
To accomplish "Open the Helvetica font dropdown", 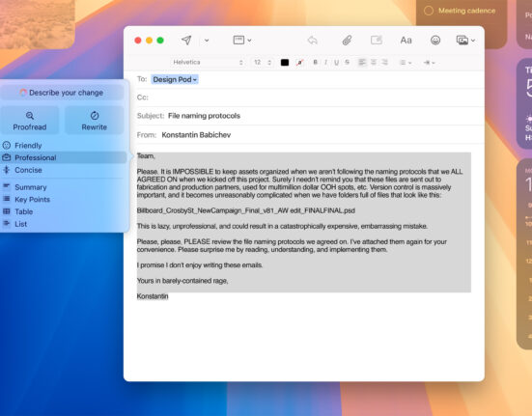I will pyautogui.click(x=208, y=63).
